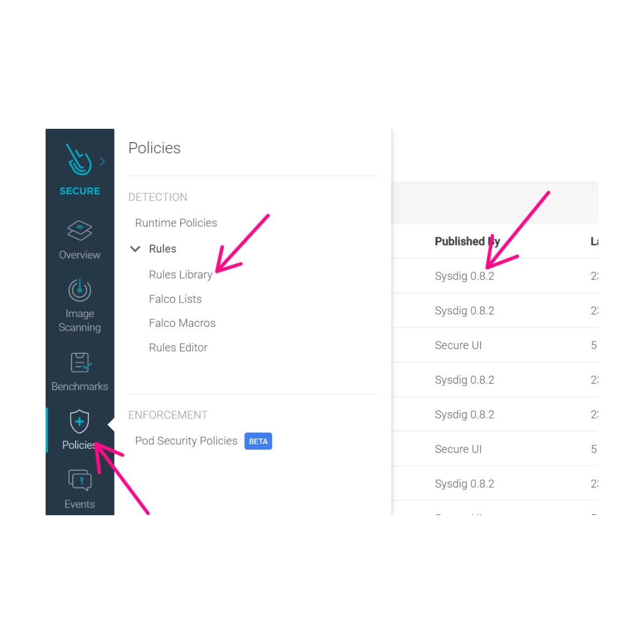Open Falco Macros
This screenshot has width=644, height=644.
click(182, 323)
